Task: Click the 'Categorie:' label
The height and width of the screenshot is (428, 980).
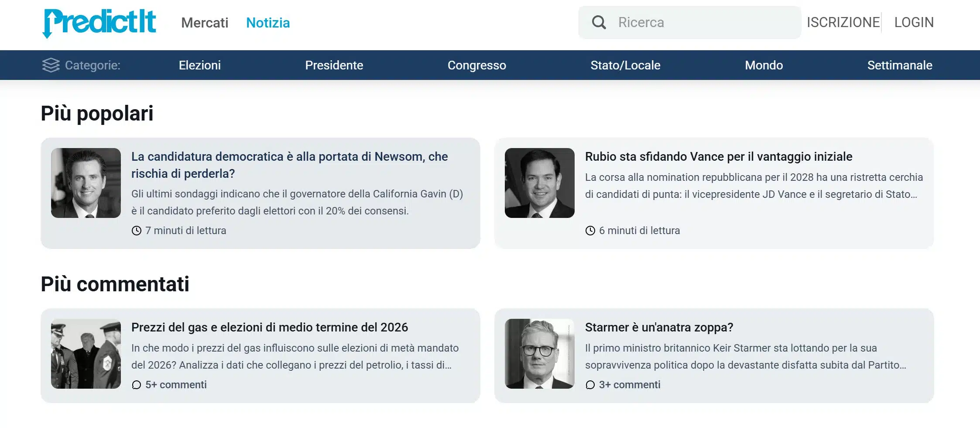Action: point(93,65)
